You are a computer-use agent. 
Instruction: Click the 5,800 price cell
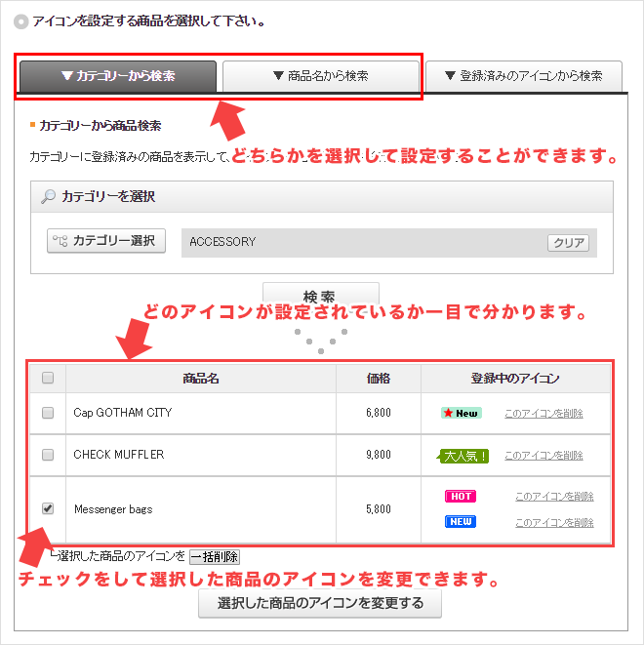pyautogui.click(x=379, y=509)
